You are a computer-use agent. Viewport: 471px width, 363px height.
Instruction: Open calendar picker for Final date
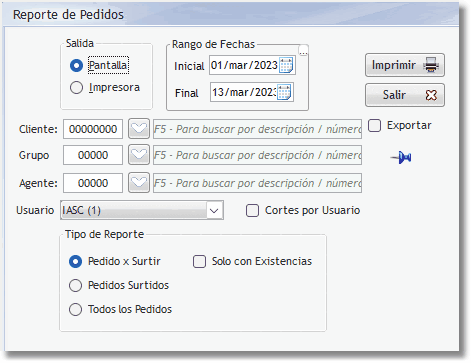pos(284,92)
